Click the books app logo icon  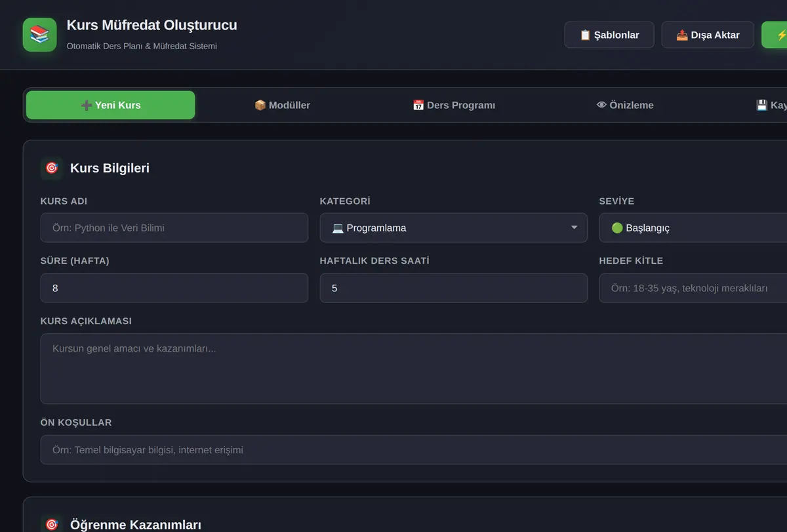click(x=40, y=34)
